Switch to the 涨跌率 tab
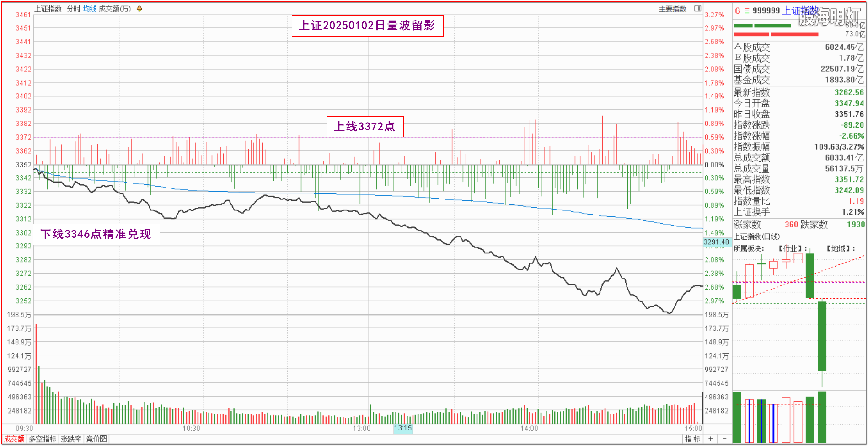This screenshot has height=446, width=868. point(71,439)
